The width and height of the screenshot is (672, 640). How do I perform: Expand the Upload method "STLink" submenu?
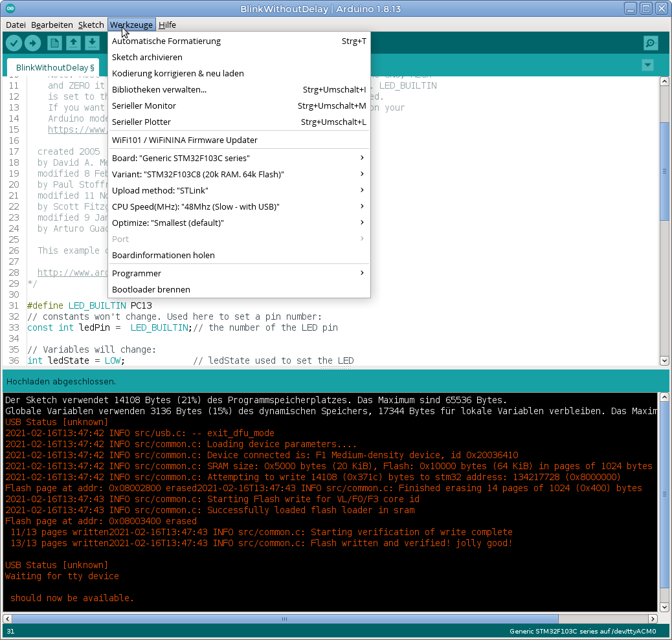coord(239,191)
